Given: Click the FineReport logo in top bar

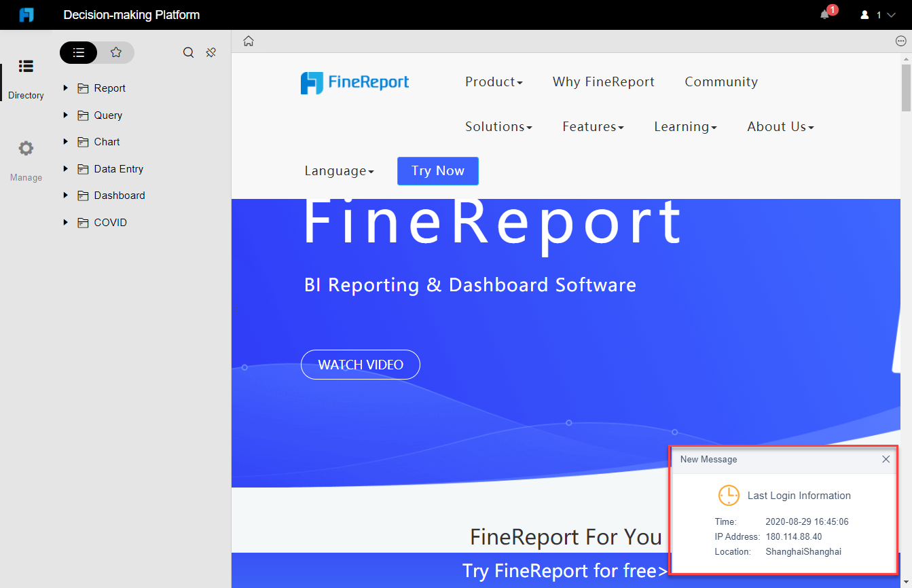Looking at the screenshot, I should [26, 14].
